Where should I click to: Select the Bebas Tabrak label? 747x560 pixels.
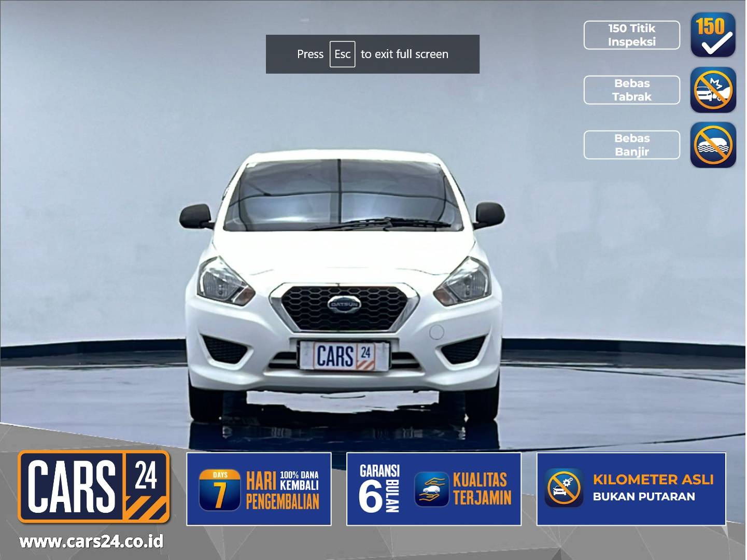pyautogui.click(x=632, y=90)
